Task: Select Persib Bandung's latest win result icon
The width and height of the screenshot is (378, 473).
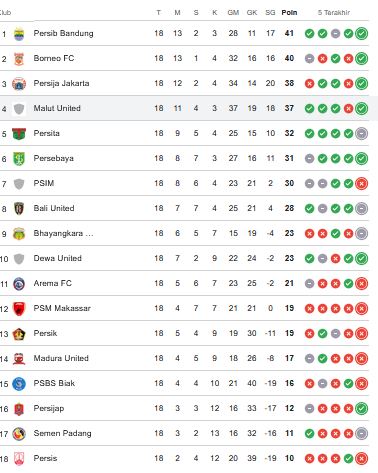Action: click(x=361, y=34)
